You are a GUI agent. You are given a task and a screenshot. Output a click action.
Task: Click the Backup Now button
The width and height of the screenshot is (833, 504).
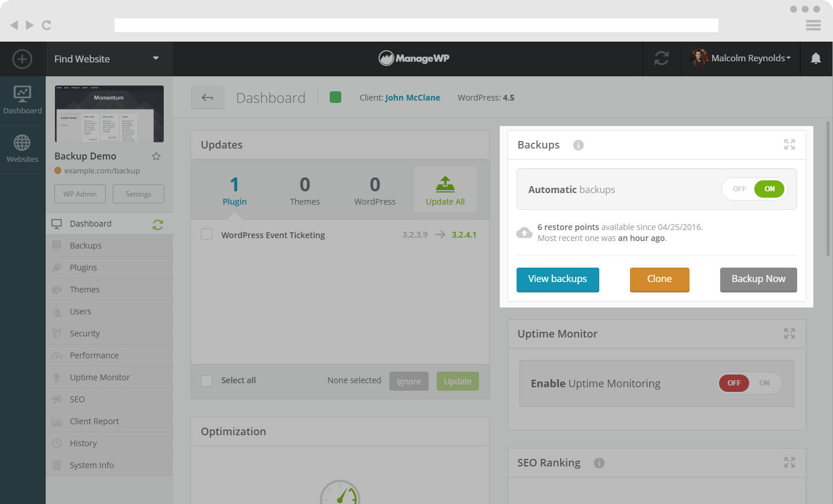pos(758,279)
